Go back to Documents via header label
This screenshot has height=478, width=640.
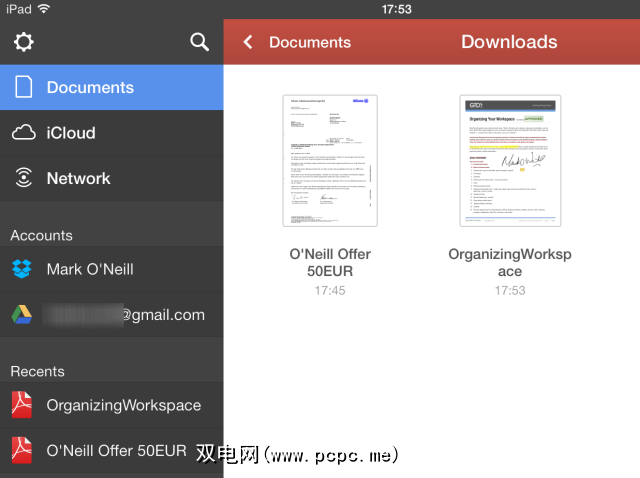[310, 42]
